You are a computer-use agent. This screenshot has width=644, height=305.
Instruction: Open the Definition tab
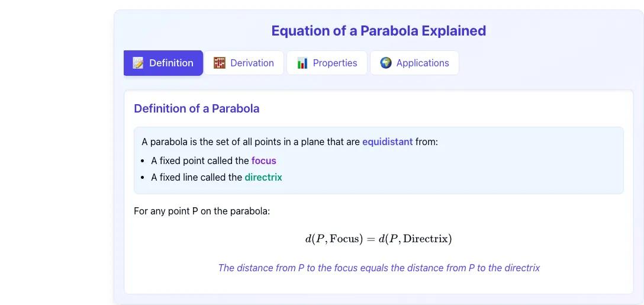coord(163,63)
